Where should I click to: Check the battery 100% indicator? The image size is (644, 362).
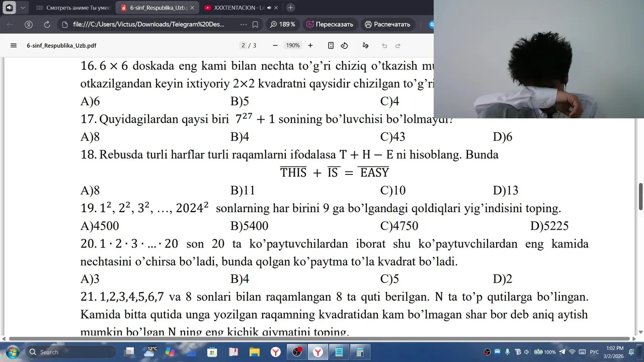pos(545,352)
